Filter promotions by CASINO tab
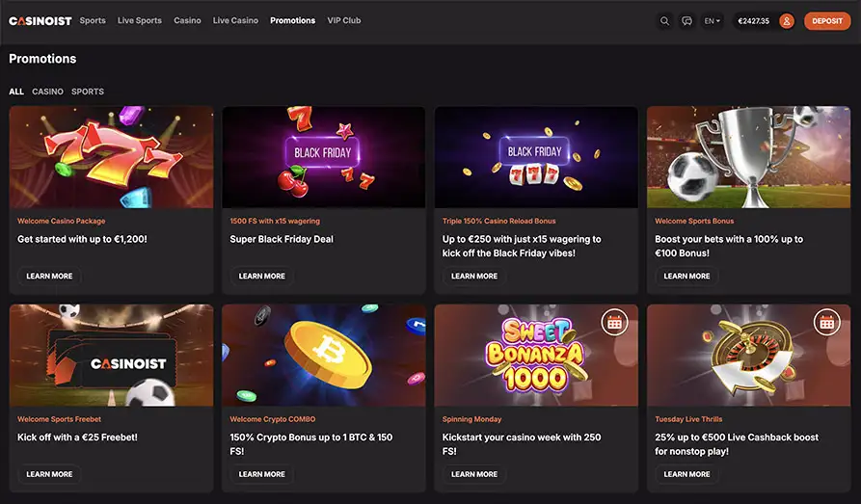Viewport: 861px width, 504px height. 47,92
